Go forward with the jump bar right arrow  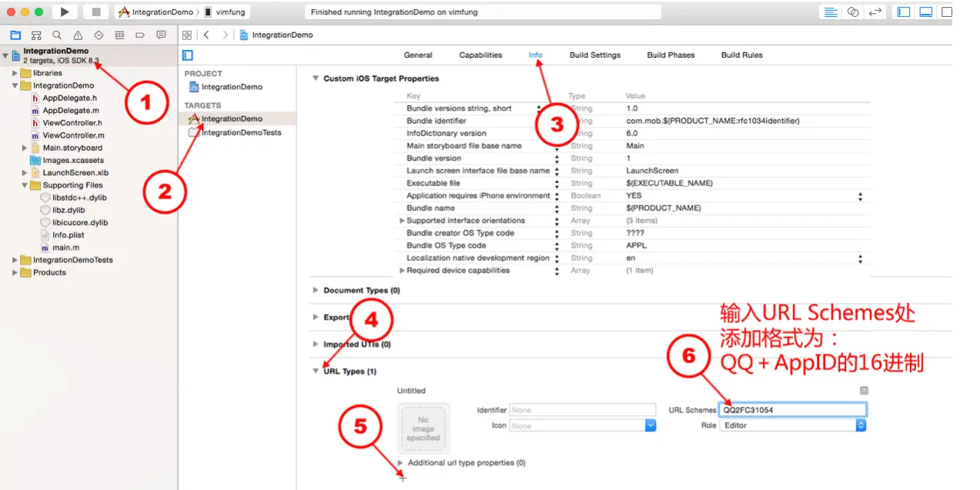(225, 35)
